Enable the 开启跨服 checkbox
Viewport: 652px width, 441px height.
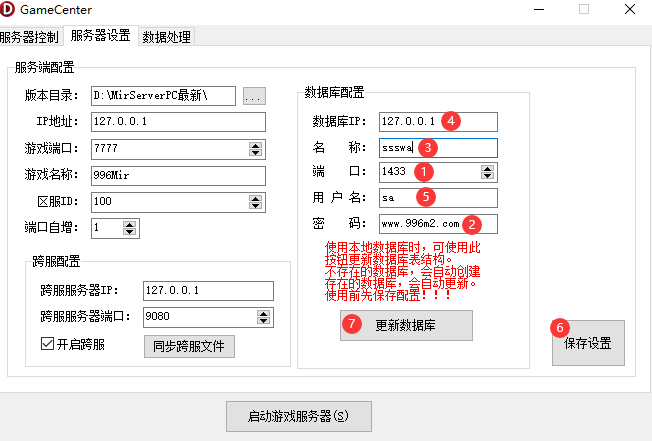tap(47, 345)
